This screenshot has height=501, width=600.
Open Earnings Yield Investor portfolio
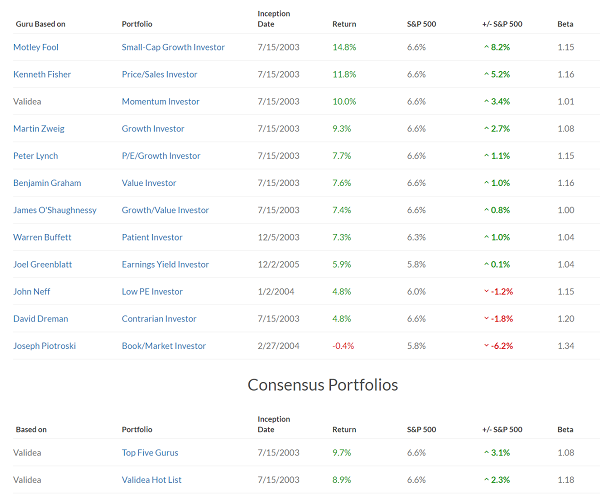click(165, 264)
